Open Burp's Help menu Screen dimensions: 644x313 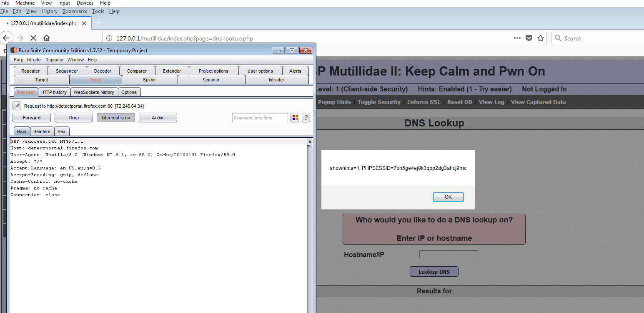92,60
